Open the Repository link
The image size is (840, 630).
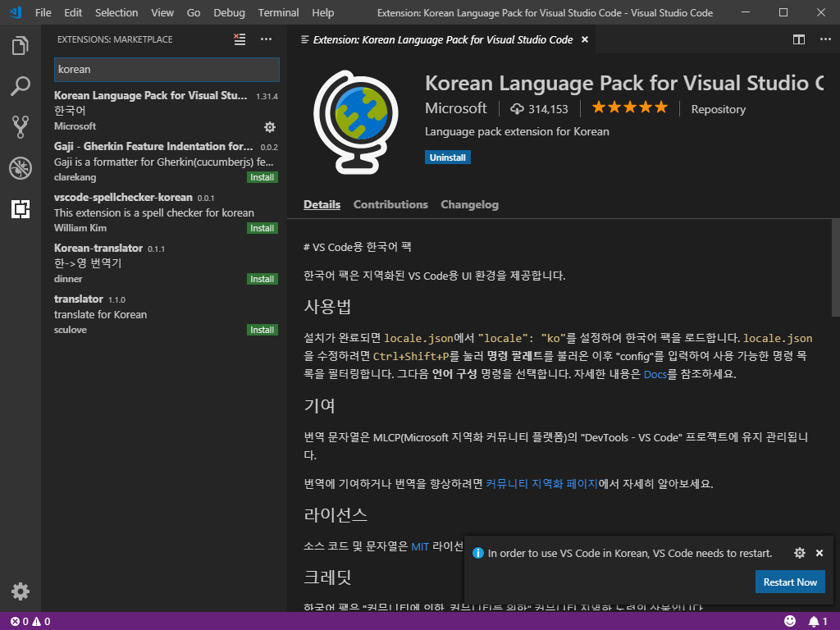pos(719,109)
